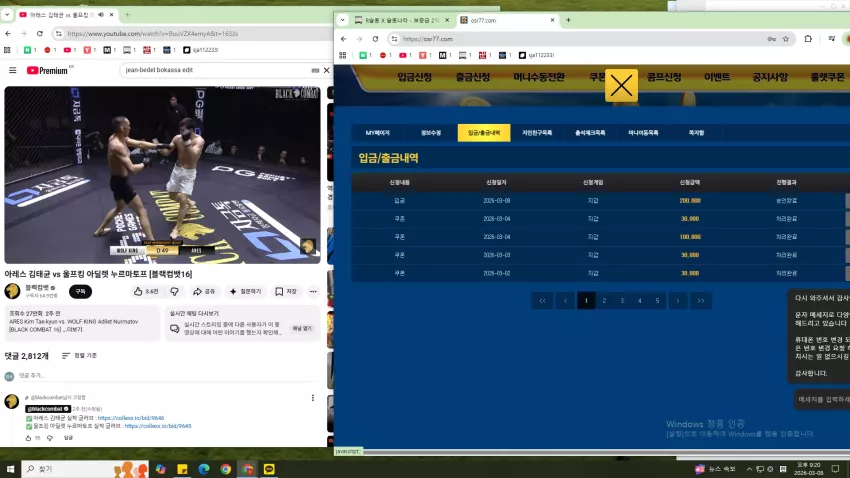
Task: Click the dislike thumbs-down icon under video
Action: pyautogui.click(x=175, y=292)
